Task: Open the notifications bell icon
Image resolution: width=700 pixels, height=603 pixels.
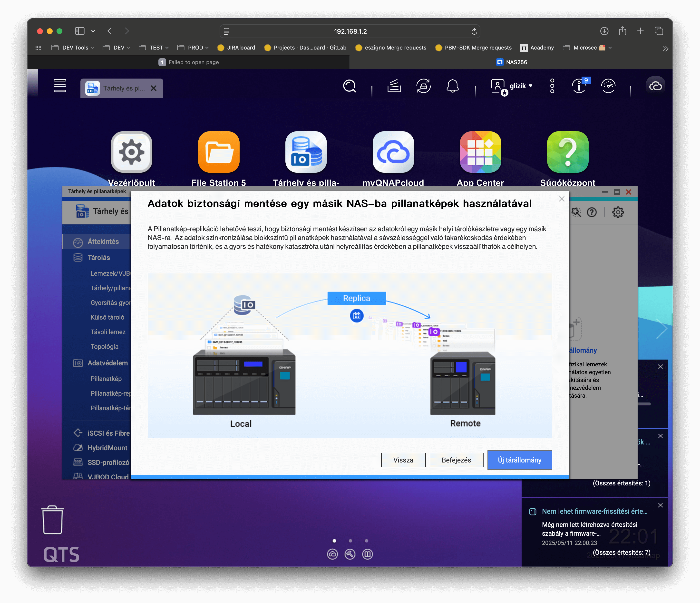Action: click(x=452, y=86)
